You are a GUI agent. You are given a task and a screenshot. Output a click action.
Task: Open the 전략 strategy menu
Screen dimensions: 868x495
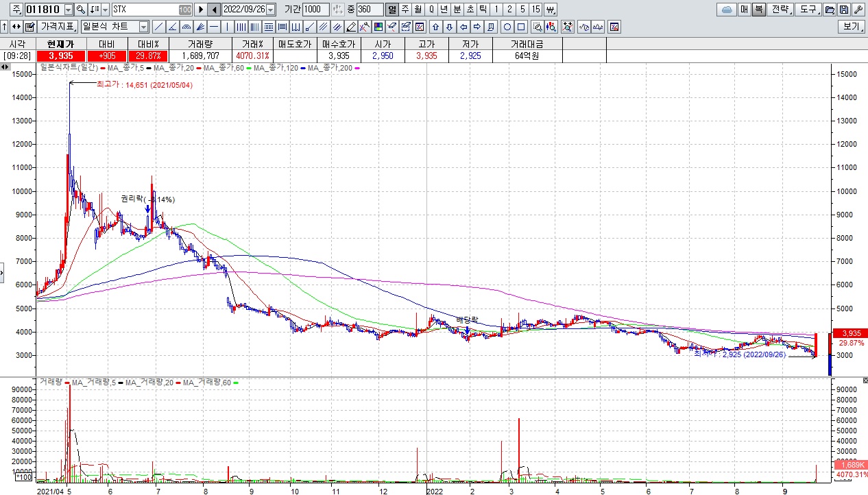click(x=780, y=10)
